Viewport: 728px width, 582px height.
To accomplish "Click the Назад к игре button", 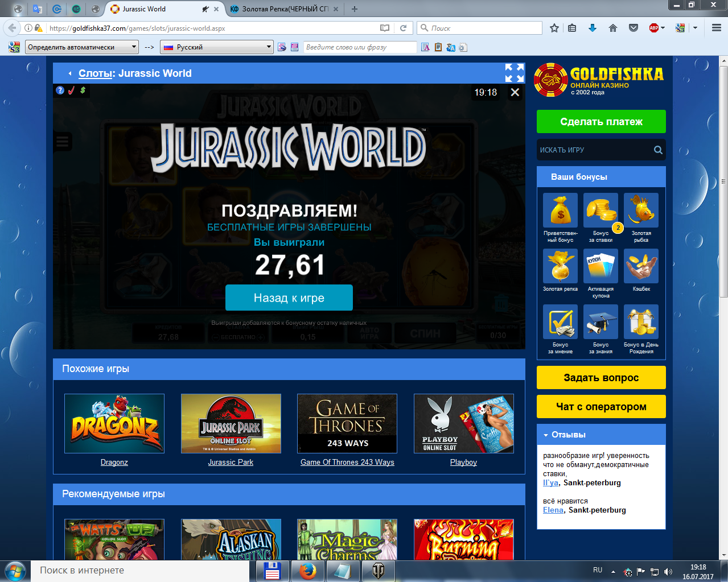I will pyautogui.click(x=289, y=298).
